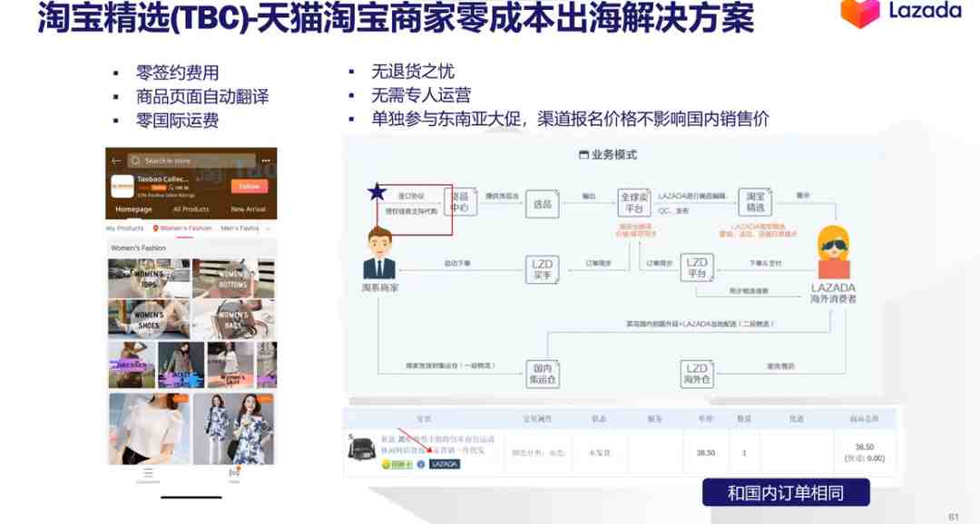Select the Women's Fashion category tab
The height and width of the screenshot is (524, 980).
182,228
